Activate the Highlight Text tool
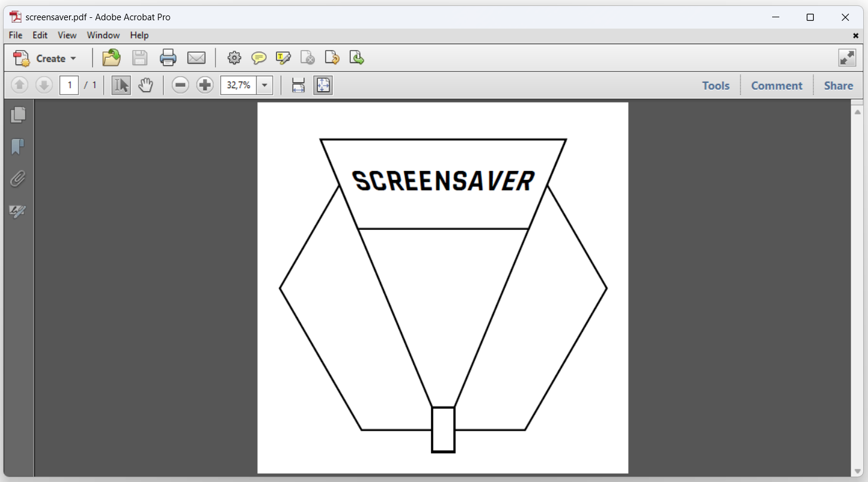Screen dimensions: 868x482 point(283,57)
